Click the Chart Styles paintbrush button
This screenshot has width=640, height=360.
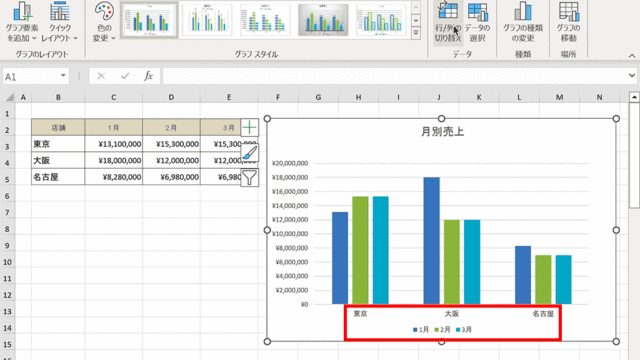[x=249, y=153]
